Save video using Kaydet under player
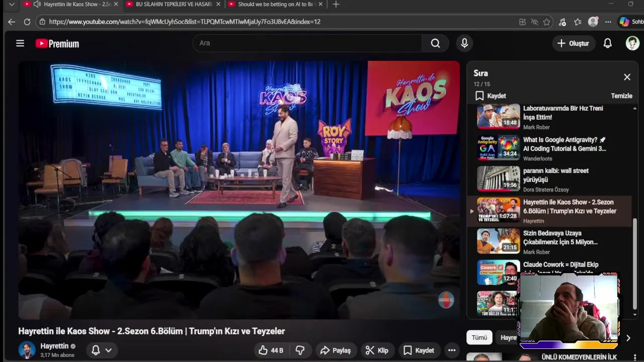644x362 pixels. [x=419, y=350]
